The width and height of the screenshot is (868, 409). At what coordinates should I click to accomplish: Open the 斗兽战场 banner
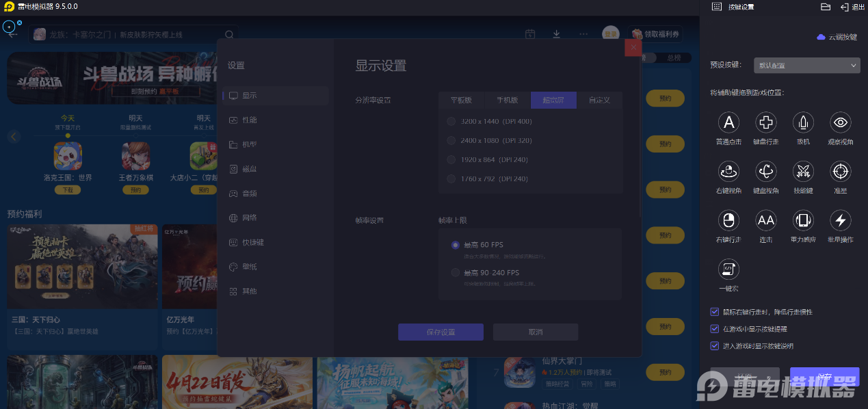click(x=113, y=77)
